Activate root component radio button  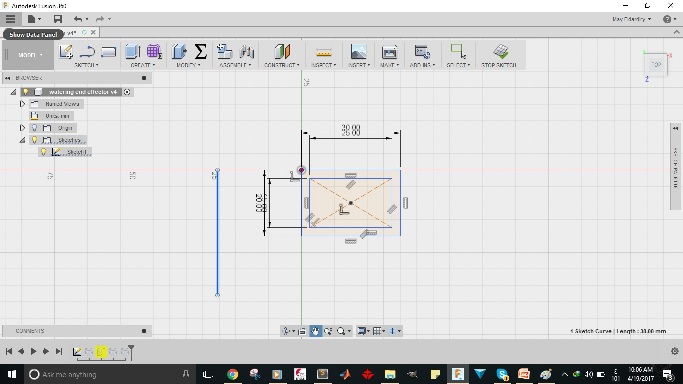127,92
